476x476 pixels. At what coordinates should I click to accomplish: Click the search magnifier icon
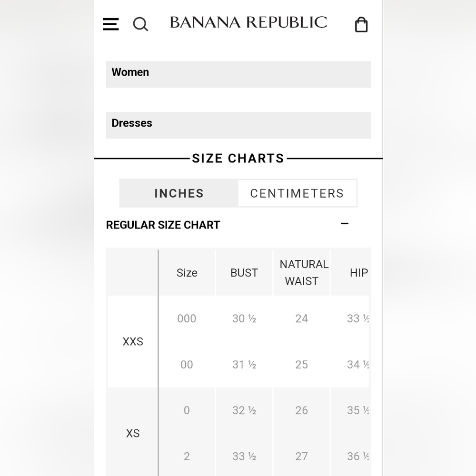pos(140,24)
